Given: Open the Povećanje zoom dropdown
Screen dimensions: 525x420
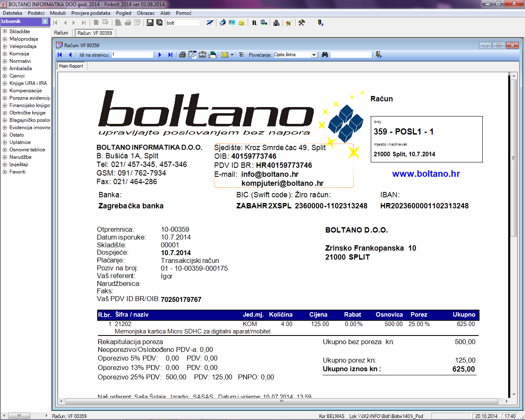Looking at the screenshot, I should (x=314, y=55).
